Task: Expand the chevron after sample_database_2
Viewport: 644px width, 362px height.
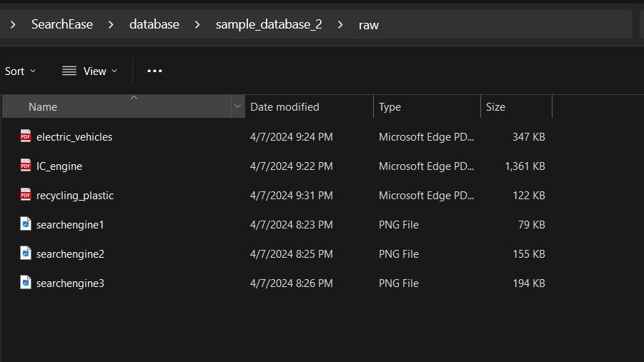Action: (x=340, y=24)
